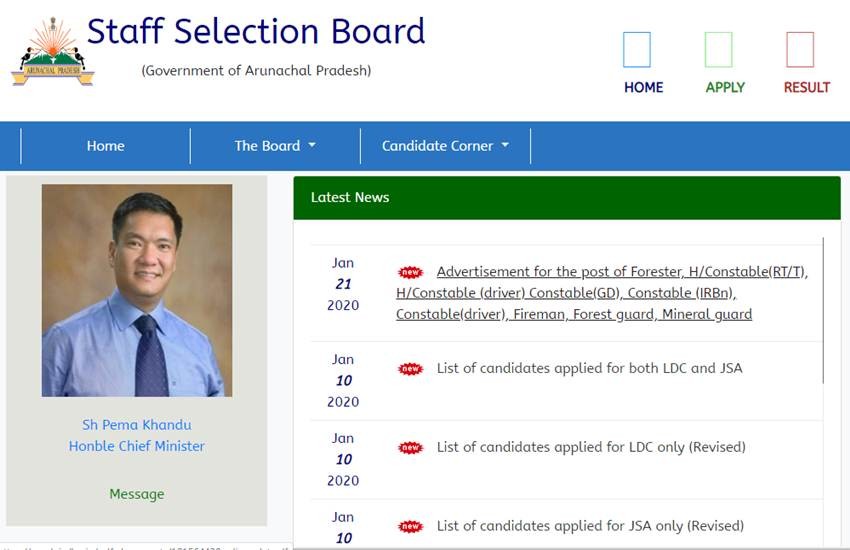View List of candidates for JSA only (Revised)

[x=590, y=526]
